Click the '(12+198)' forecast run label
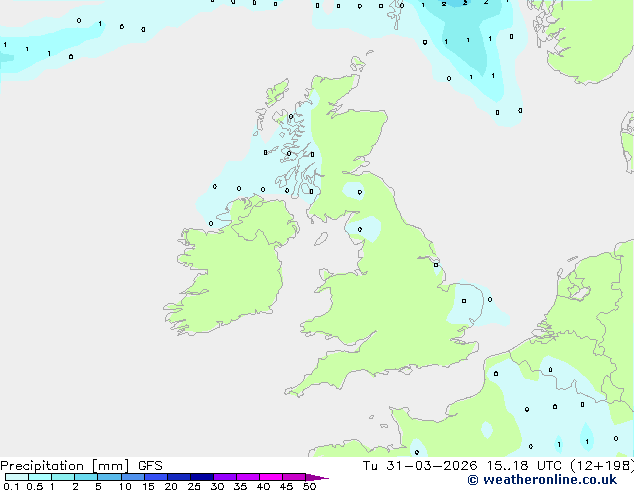This screenshot has height=490, width=634. coord(602,466)
